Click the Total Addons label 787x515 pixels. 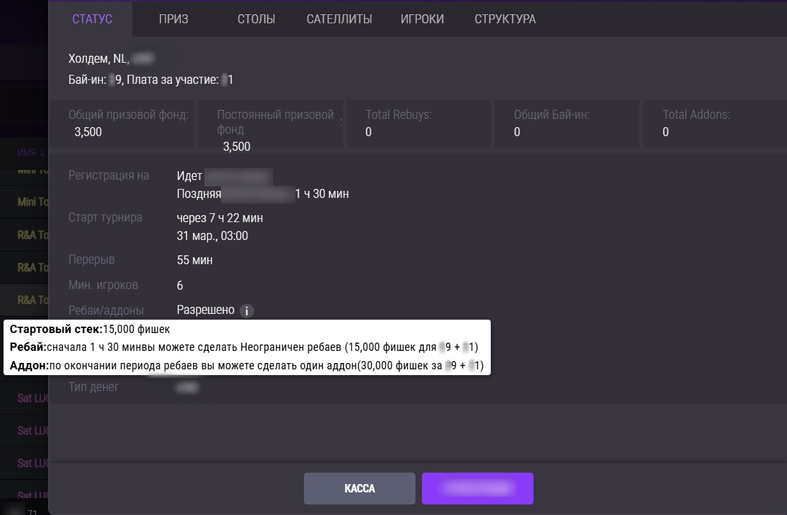pyautogui.click(x=696, y=114)
